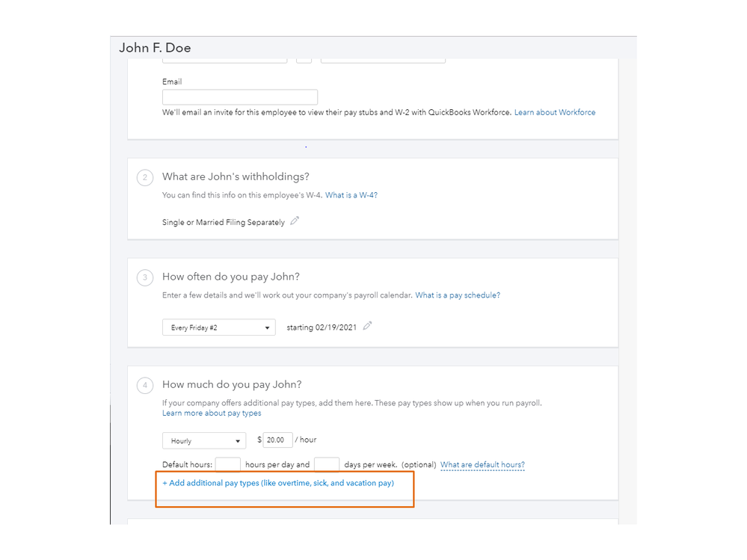Image resolution: width=747 pixels, height=560 pixels.
Task: Click the What is a W-4? link
Action: click(x=351, y=195)
